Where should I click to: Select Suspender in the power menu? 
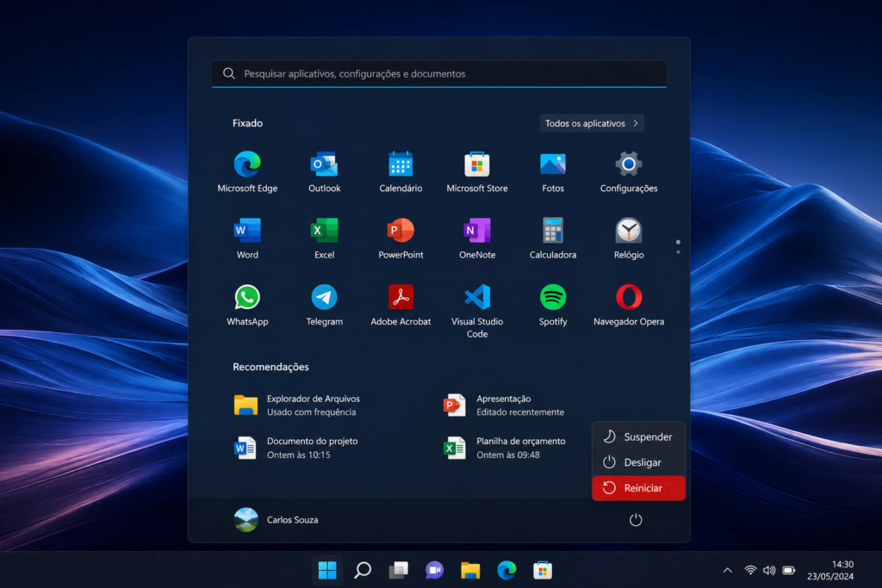(x=638, y=436)
